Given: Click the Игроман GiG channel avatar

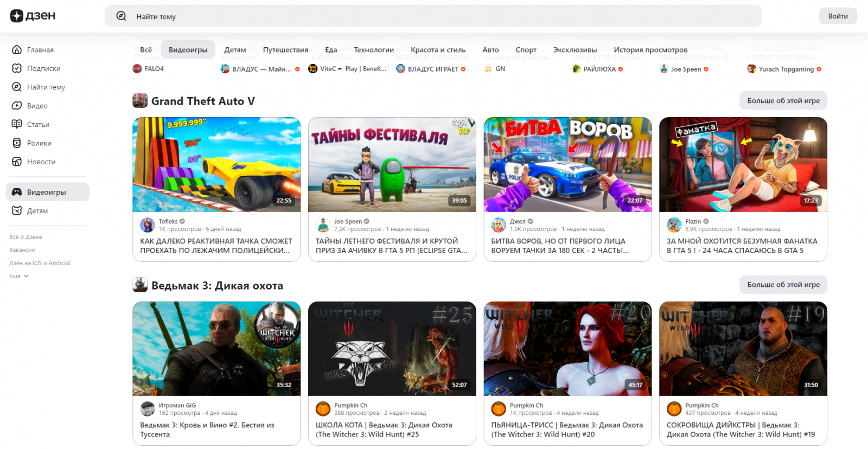Looking at the screenshot, I should click(x=148, y=409).
